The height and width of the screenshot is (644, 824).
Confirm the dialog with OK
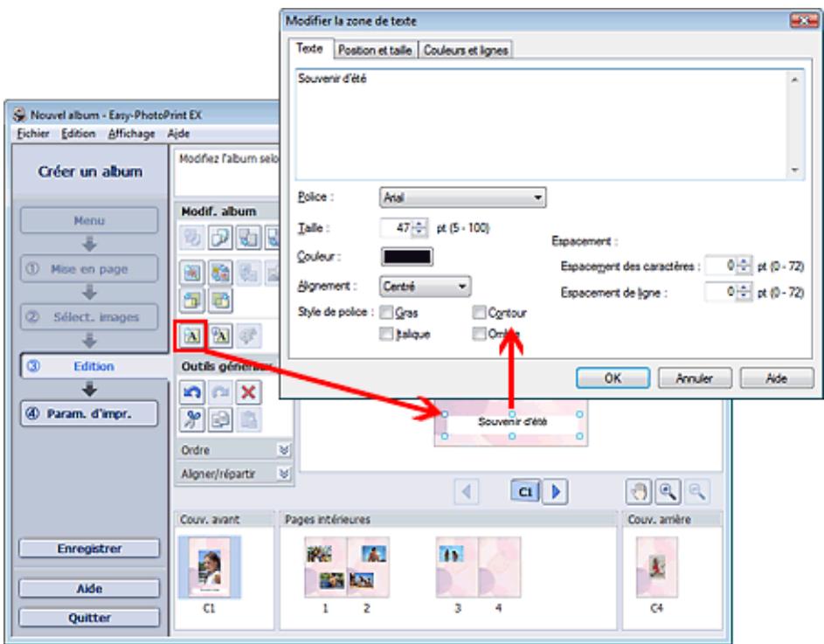pyautogui.click(x=613, y=378)
